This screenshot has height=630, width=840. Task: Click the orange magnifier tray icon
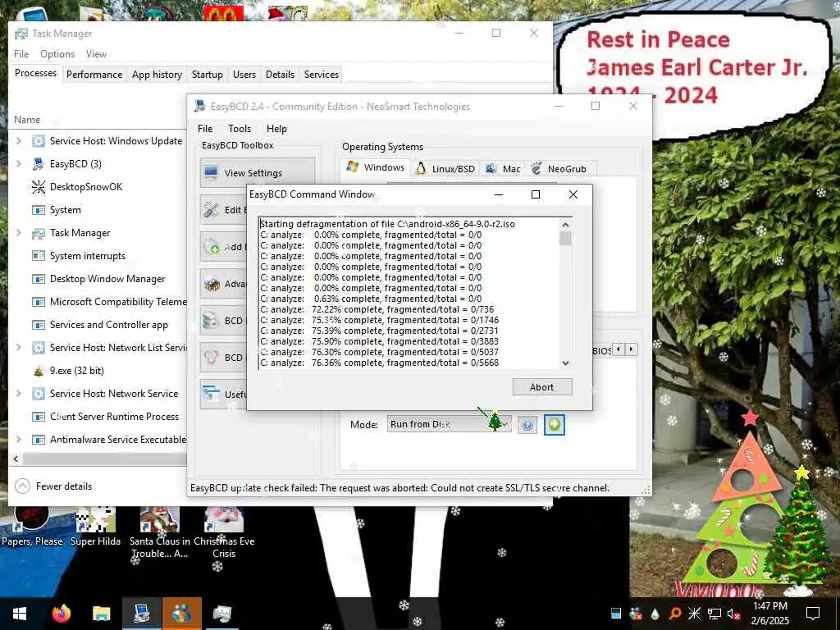point(674,614)
